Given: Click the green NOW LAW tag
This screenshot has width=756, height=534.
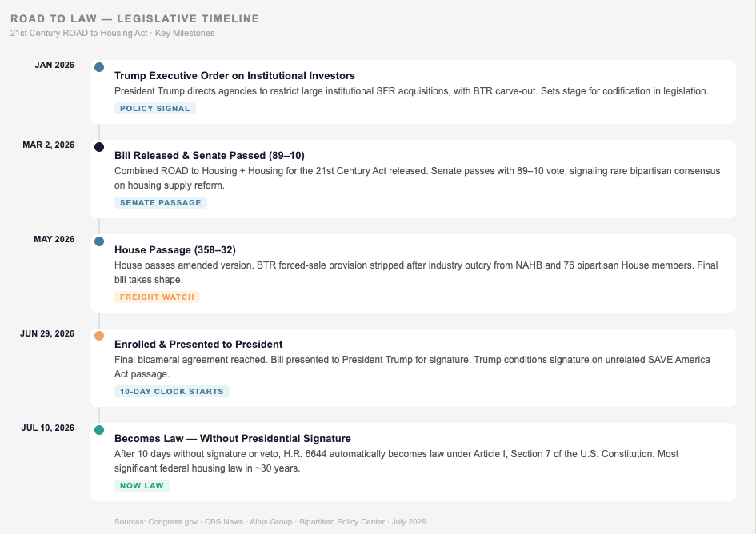Looking at the screenshot, I should coord(142,486).
